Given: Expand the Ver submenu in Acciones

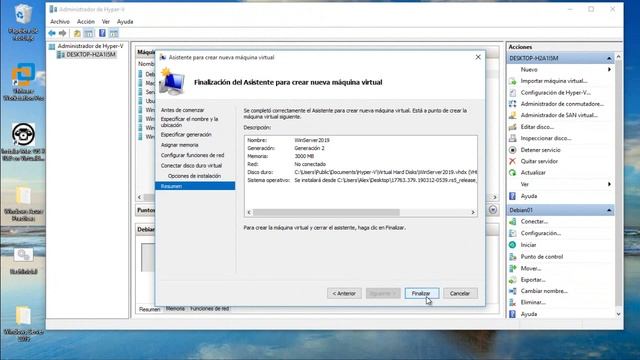Looking at the screenshot, I should [609, 184].
